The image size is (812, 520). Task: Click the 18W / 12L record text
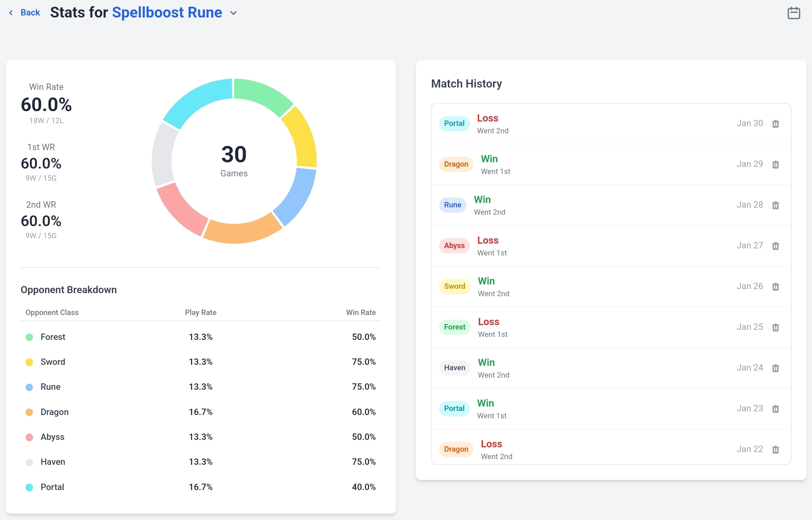(46, 120)
